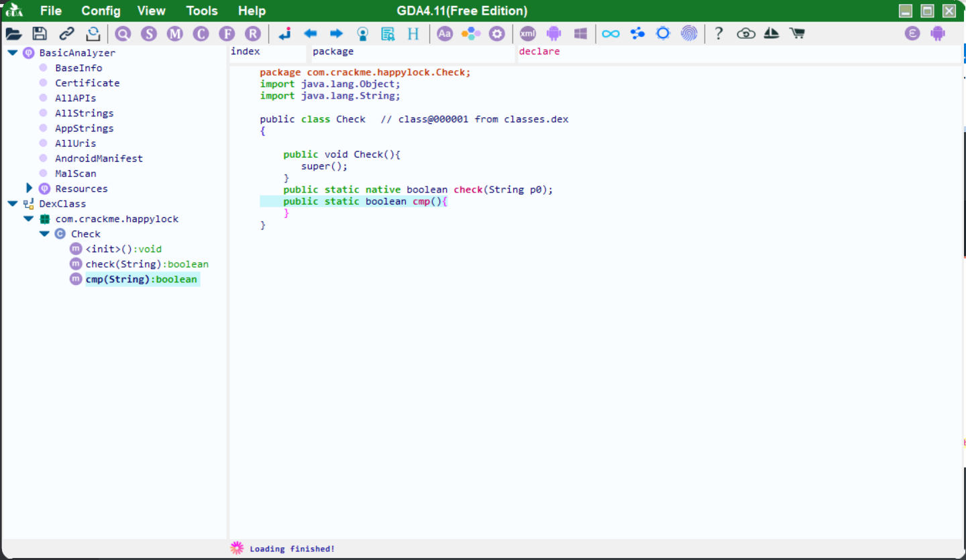The height and width of the screenshot is (560, 966).
Task: Open the View menu
Action: [x=152, y=11]
